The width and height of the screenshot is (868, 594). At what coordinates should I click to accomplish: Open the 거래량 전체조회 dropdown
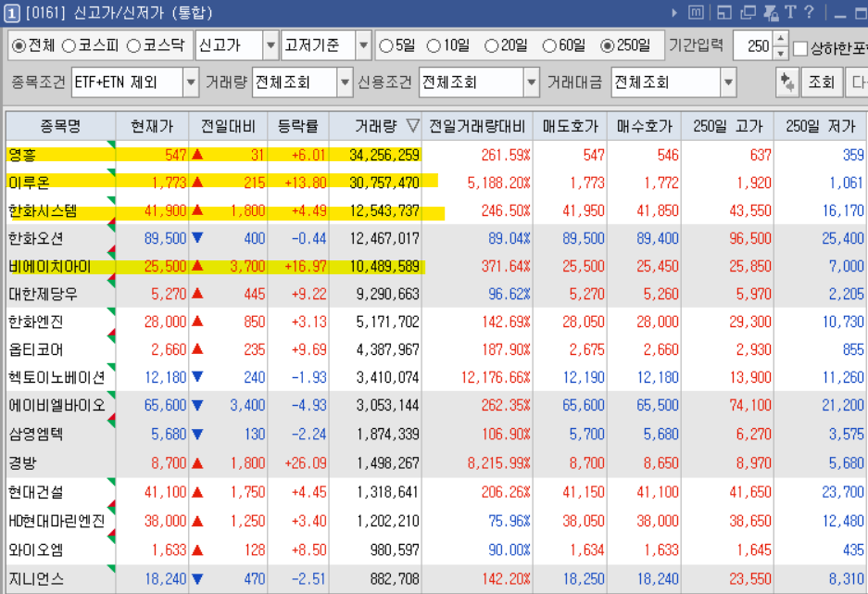(345, 82)
